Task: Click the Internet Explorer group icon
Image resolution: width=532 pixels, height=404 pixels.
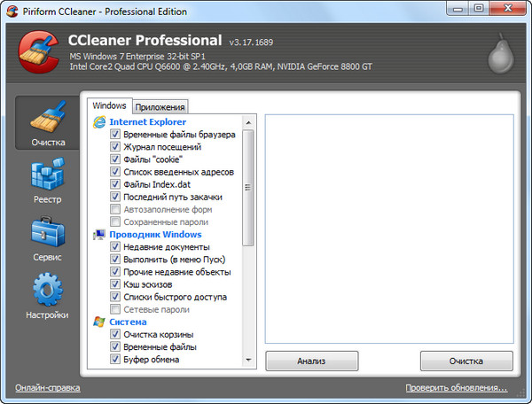Action: (99, 121)
